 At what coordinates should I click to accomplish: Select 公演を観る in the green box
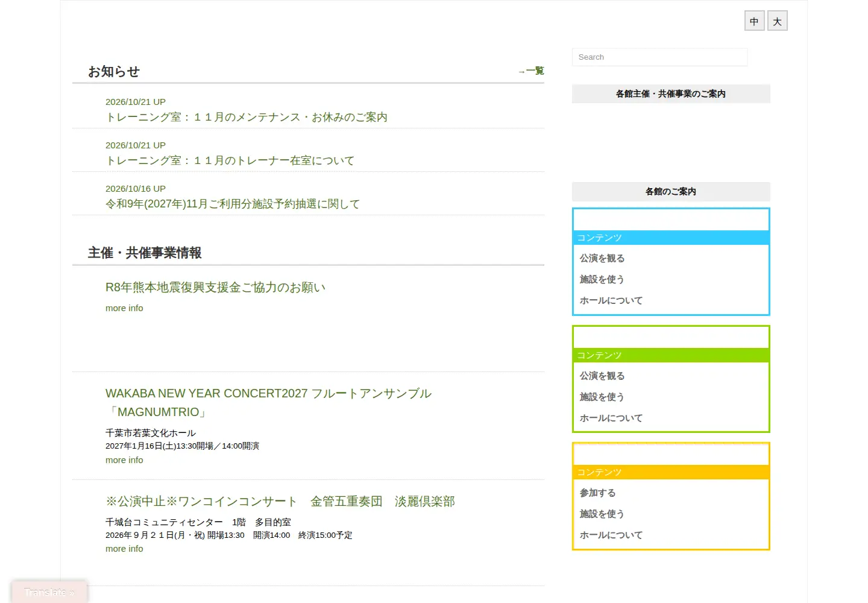[602, 376]
